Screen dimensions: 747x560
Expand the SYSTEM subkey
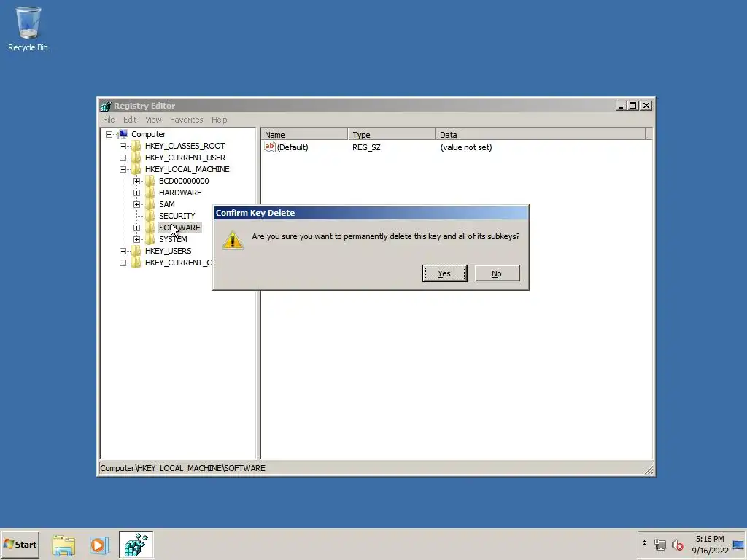pyautogui.click(x=136, y=239)
